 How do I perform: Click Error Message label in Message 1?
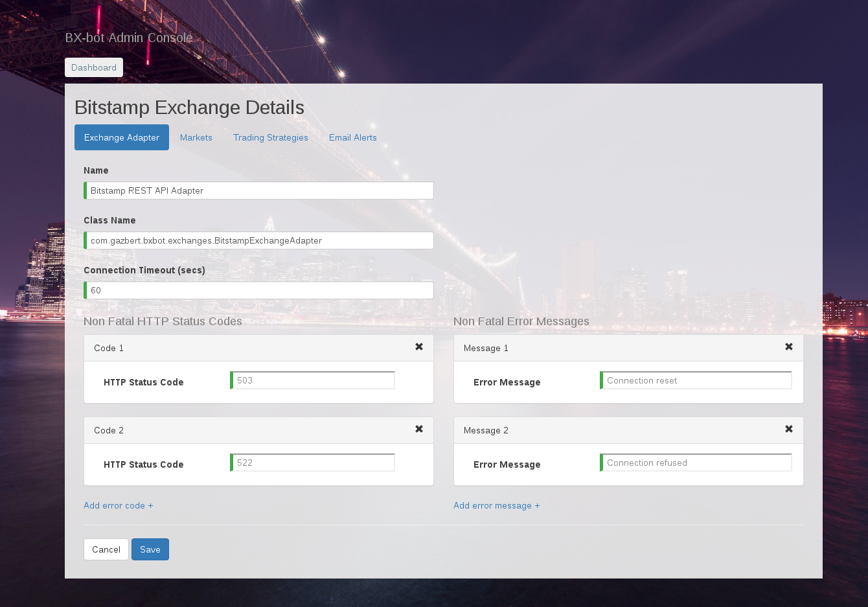pos(507,382)
